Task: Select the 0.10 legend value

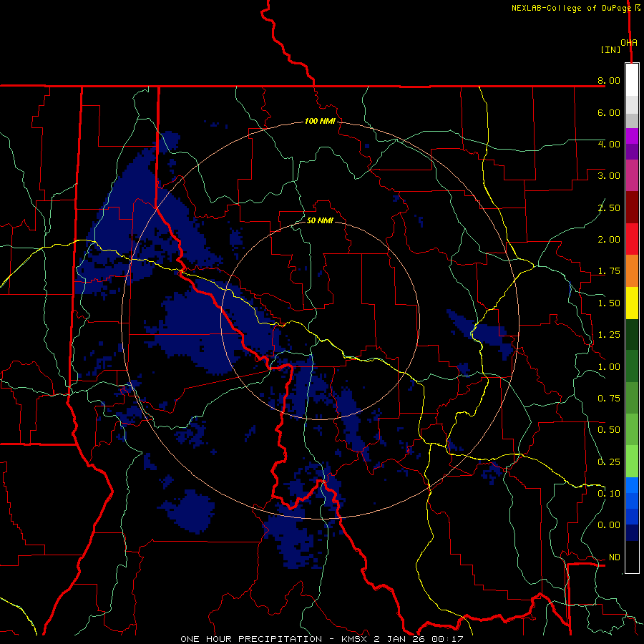Action: 609,494
